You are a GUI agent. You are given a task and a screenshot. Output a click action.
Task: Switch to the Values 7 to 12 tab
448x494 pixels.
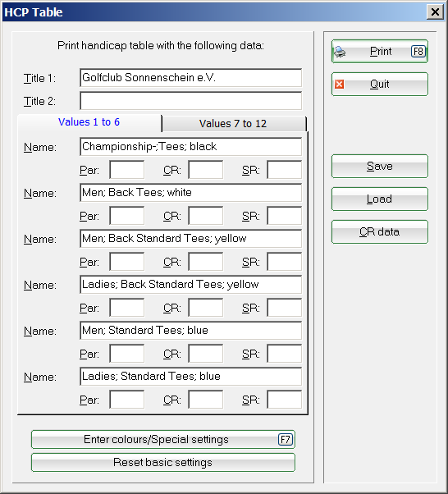pyautogui.click(x=234, y=123)
